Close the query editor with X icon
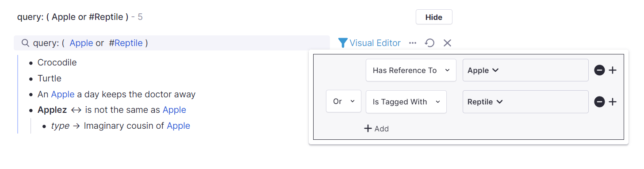 (447, 43)
